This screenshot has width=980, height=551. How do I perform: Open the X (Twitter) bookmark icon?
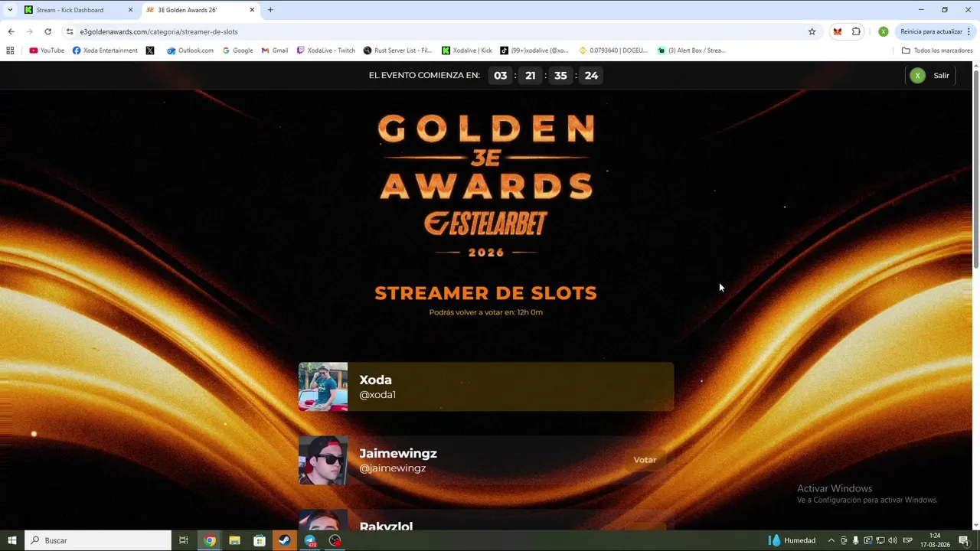150,51
